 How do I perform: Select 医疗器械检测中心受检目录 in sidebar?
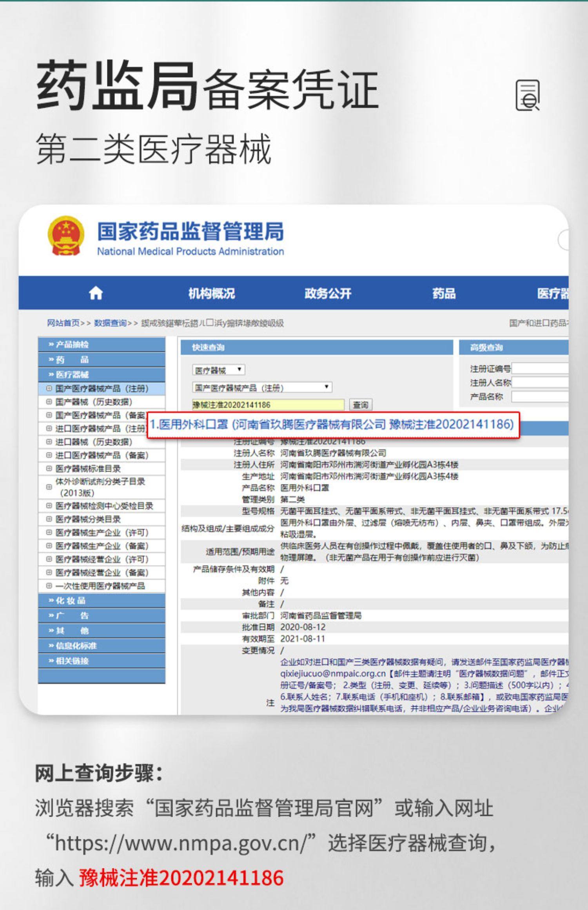tap(102, 506)
